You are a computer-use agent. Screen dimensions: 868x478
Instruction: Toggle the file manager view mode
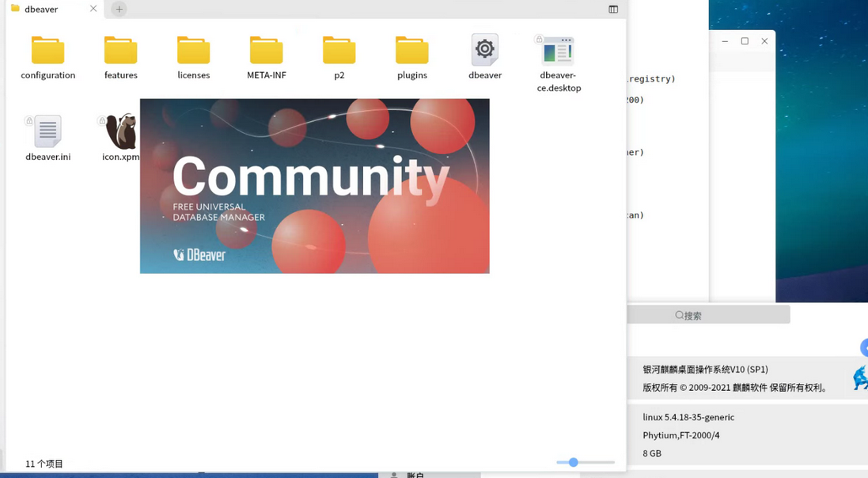(612, 9)
